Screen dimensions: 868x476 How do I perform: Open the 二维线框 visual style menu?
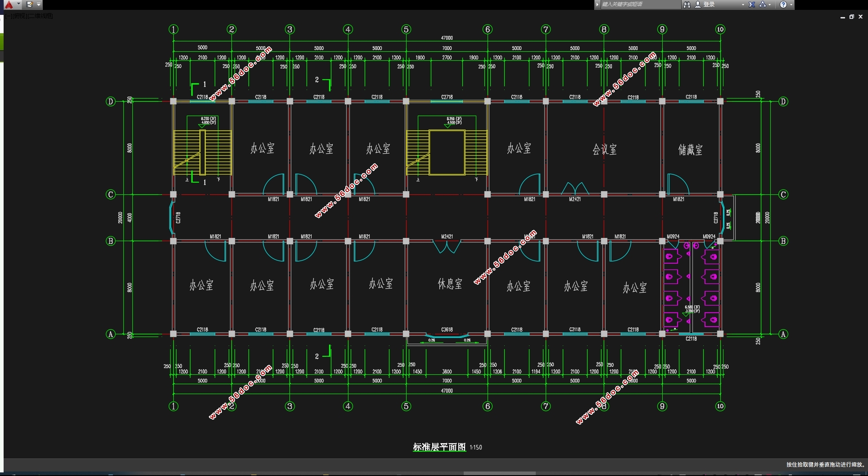pyautogui.click(x=41, y=16)
